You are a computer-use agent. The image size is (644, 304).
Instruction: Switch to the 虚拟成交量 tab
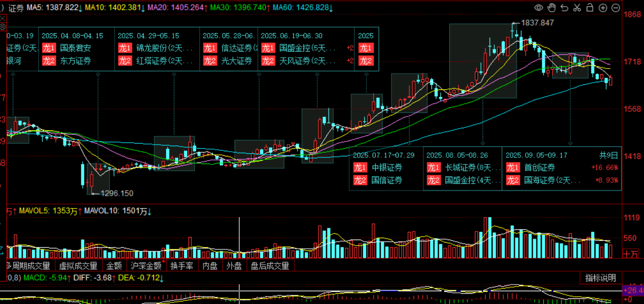click(x=78, y=266)
